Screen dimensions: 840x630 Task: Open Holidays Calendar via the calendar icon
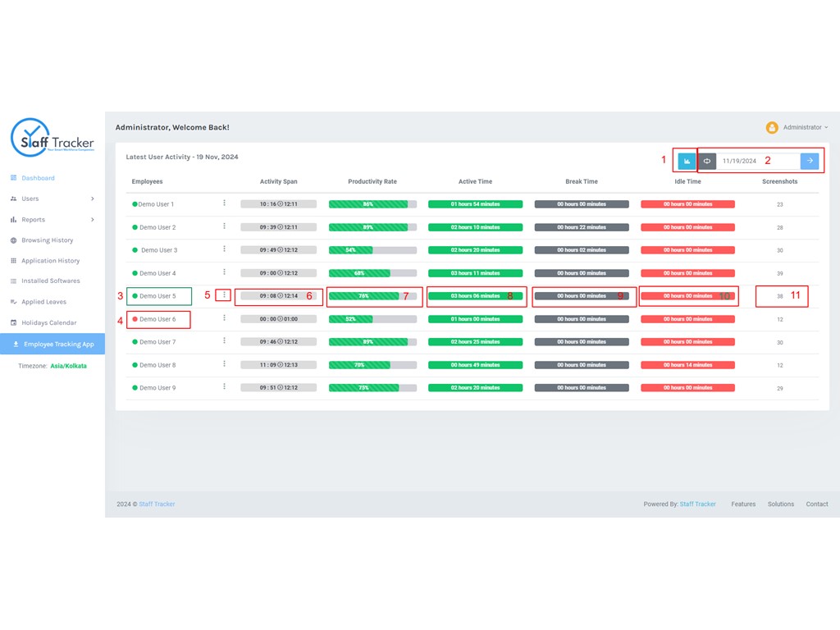14,322
